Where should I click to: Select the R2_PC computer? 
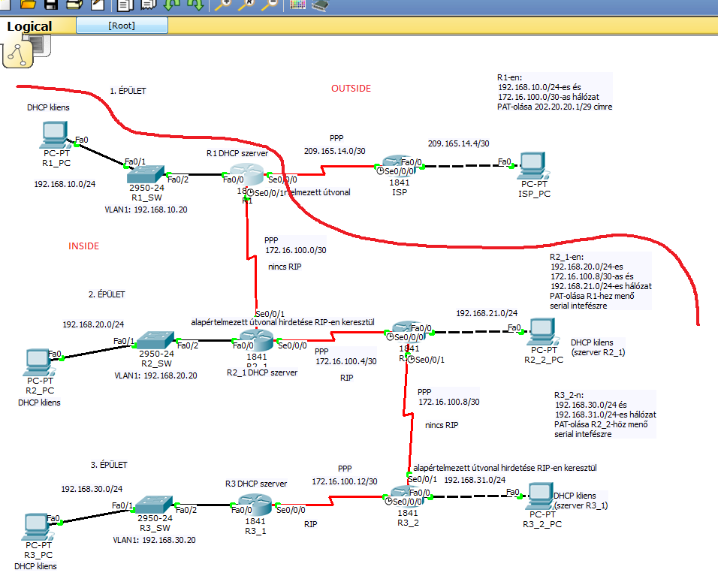(39, 363)
